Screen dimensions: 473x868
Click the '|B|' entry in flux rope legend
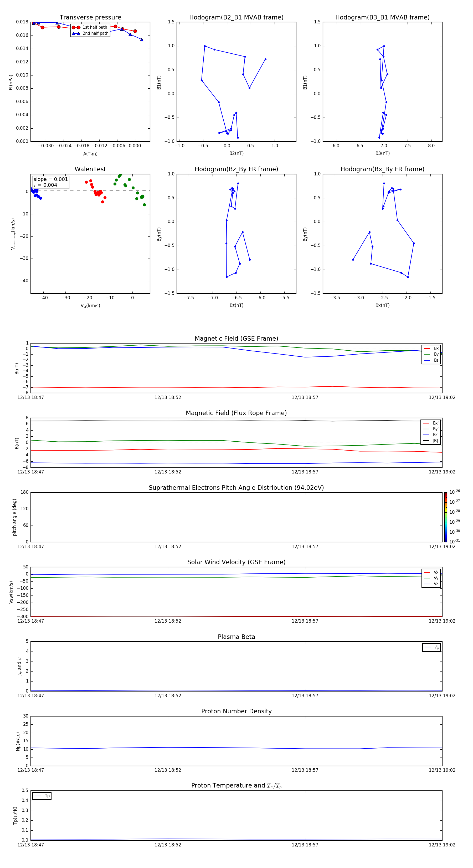[x=431, y=441]
